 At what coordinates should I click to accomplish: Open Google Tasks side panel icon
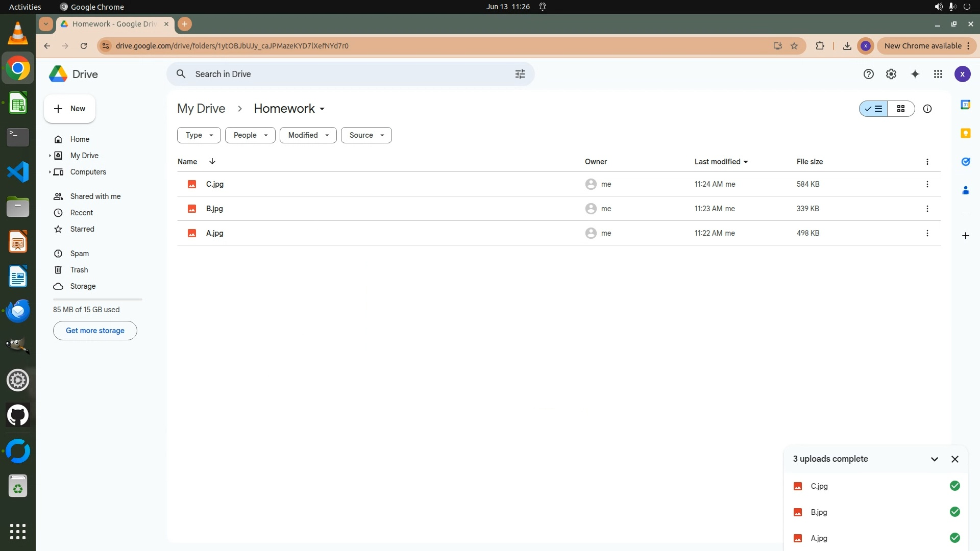965,162
